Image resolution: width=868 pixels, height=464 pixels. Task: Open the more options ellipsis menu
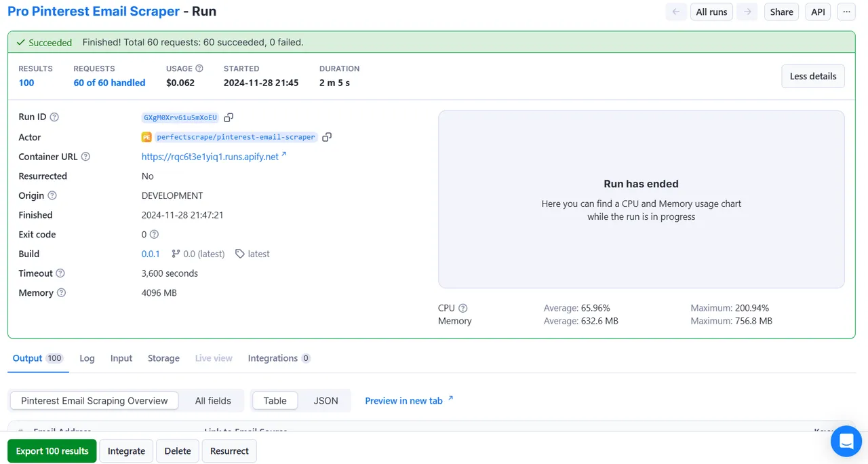(846, 12)
